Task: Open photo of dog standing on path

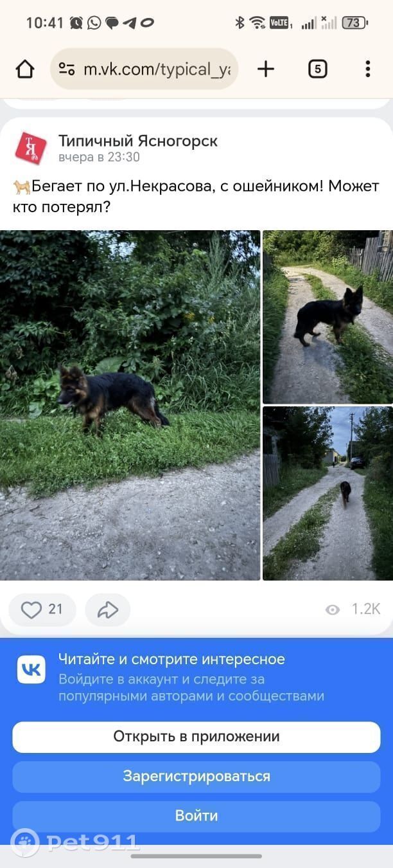Action: coord(327,317)
